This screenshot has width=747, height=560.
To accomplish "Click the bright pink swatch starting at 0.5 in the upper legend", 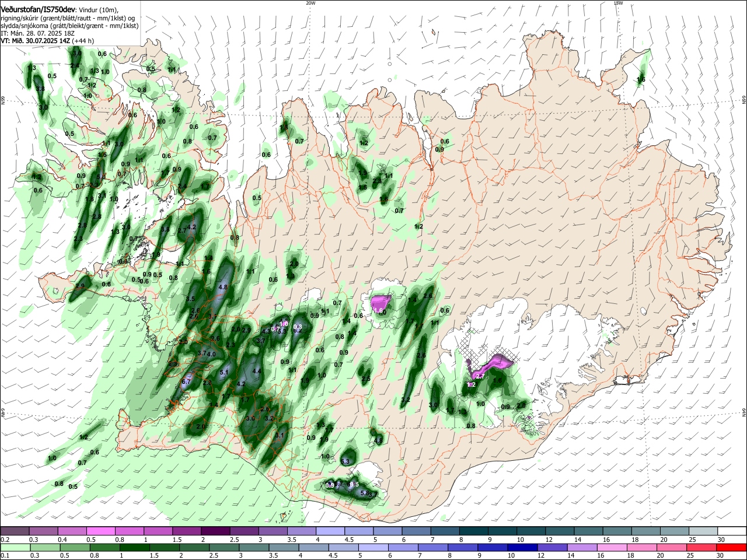I will click(101, 531).
